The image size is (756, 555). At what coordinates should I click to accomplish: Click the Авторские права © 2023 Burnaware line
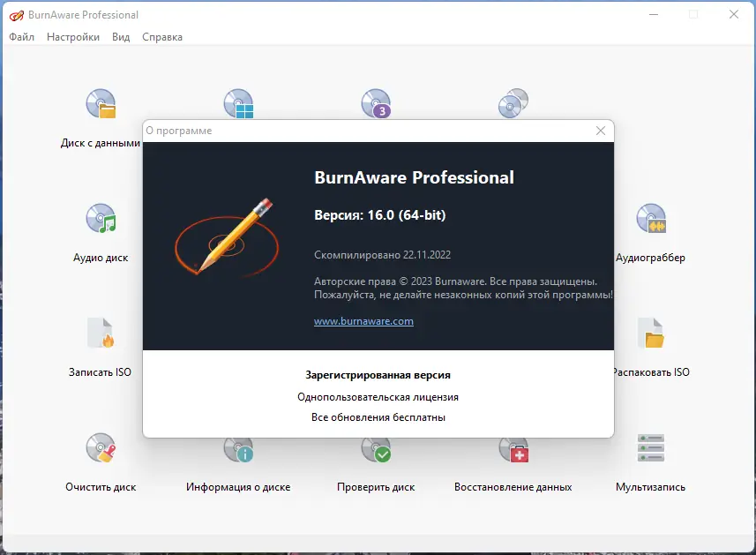[455, 281]
